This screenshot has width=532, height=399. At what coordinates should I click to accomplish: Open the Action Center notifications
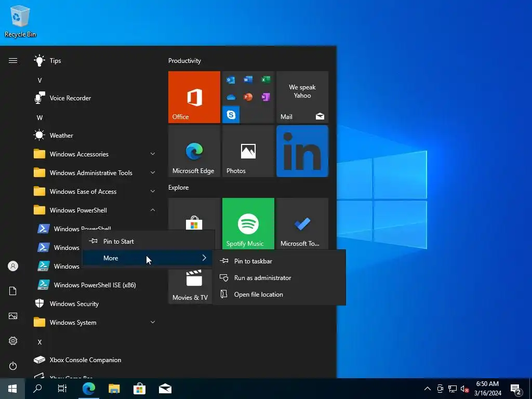tap(516, 389)
